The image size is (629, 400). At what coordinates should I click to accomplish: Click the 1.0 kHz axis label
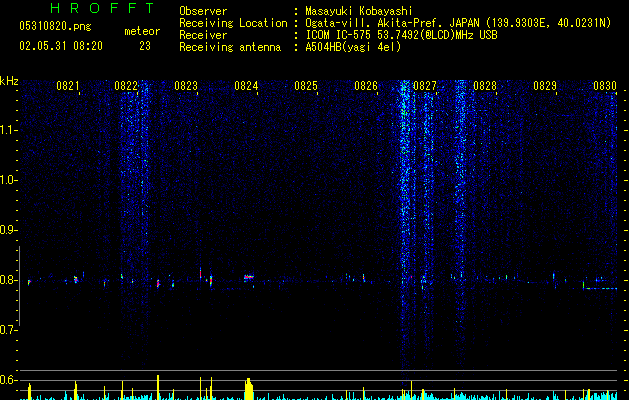pos(8,180)
